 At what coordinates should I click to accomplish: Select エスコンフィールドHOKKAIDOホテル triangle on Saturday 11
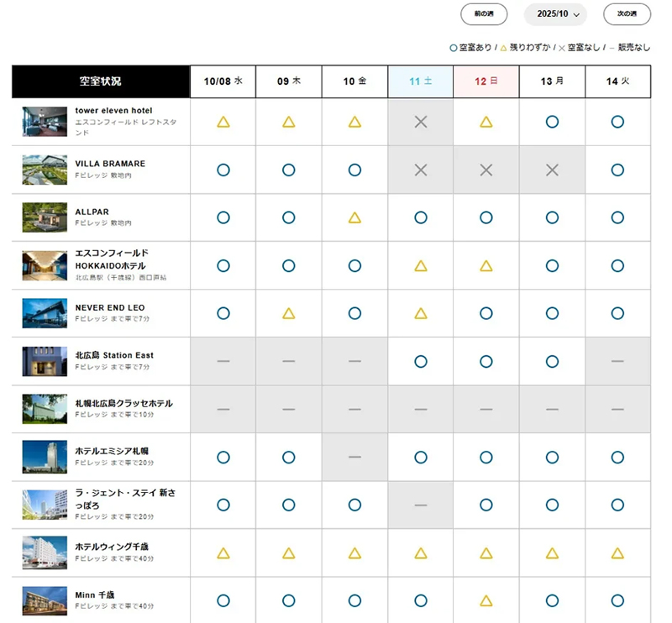[421, 265]
